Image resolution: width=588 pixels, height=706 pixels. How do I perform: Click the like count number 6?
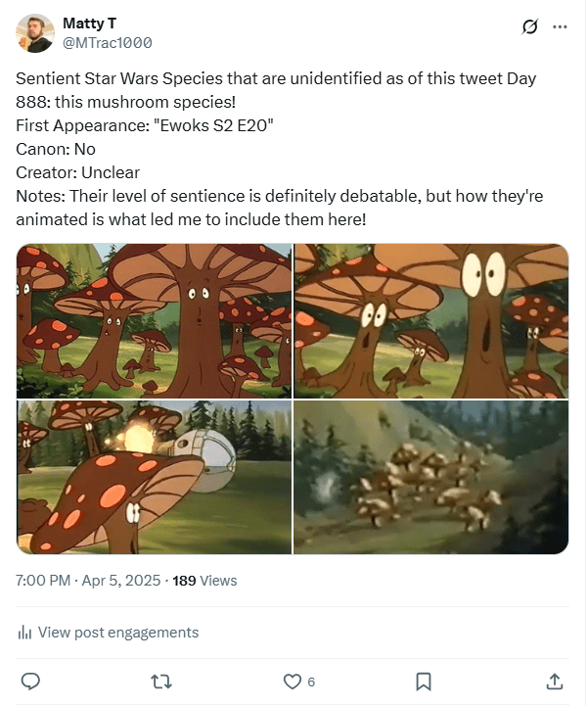311,682
